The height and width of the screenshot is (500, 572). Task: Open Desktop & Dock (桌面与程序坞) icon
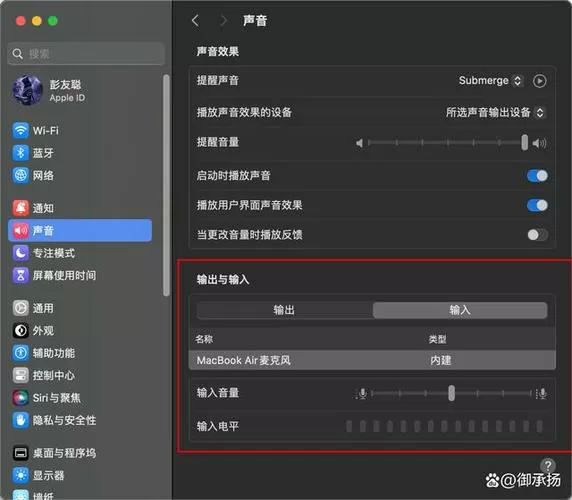[x=20, y=453]
